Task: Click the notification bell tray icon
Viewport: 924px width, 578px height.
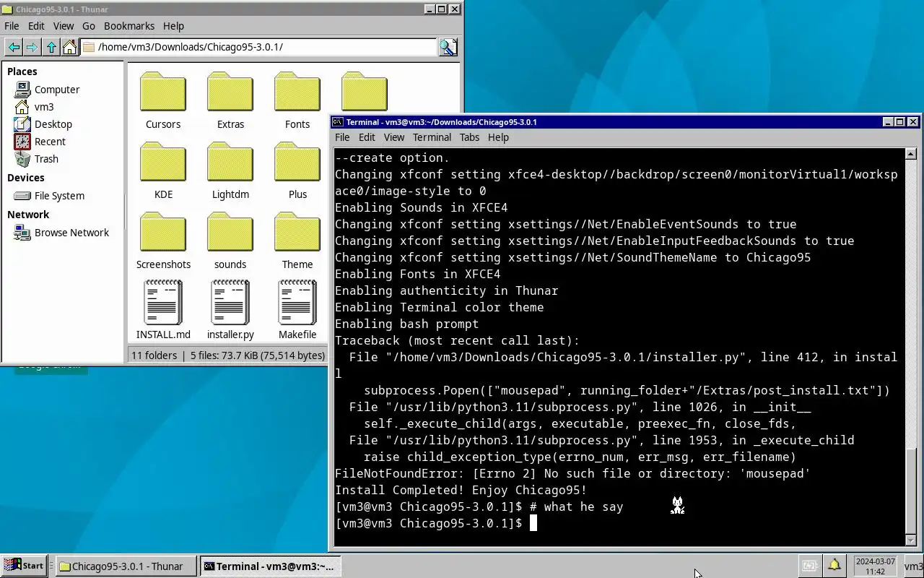Action: pyautogui.click(x=834, y=566)
